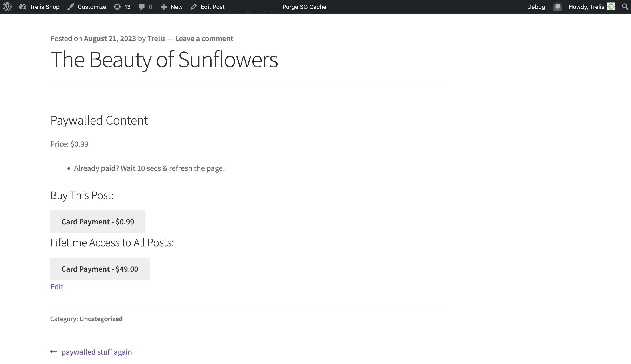Click the August 21 2023 post date

click(x=110, y=38)
